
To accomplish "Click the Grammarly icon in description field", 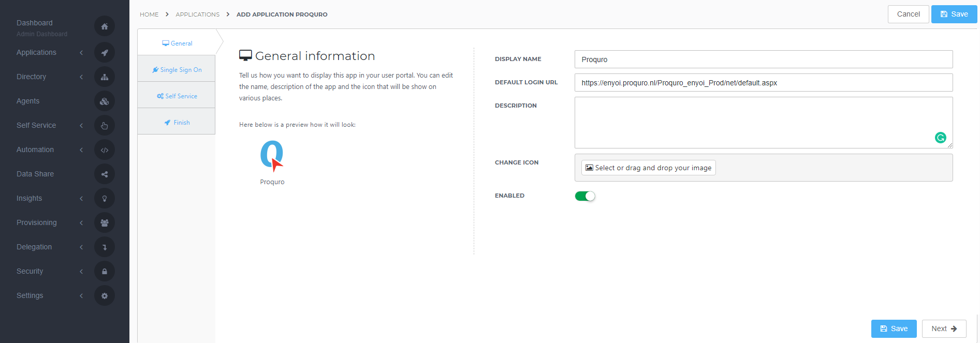I will tap(941, 138).
